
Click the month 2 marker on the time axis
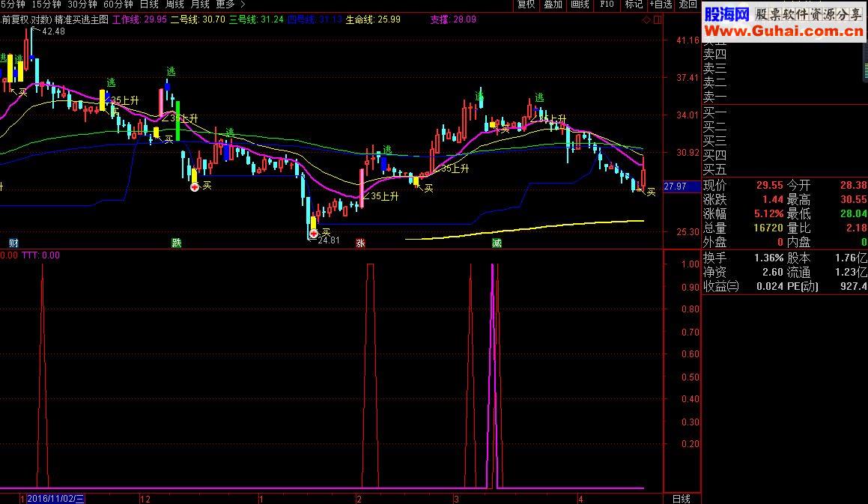(x=359, y=499)
